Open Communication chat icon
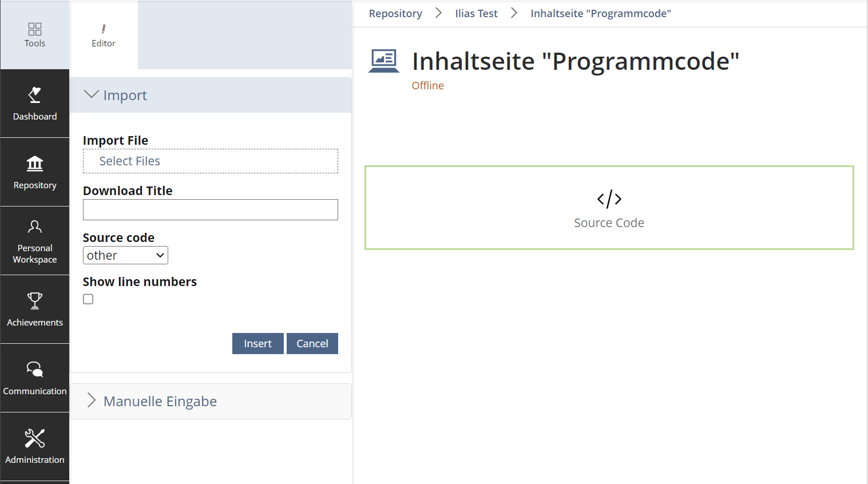 [x=35, y=370]
